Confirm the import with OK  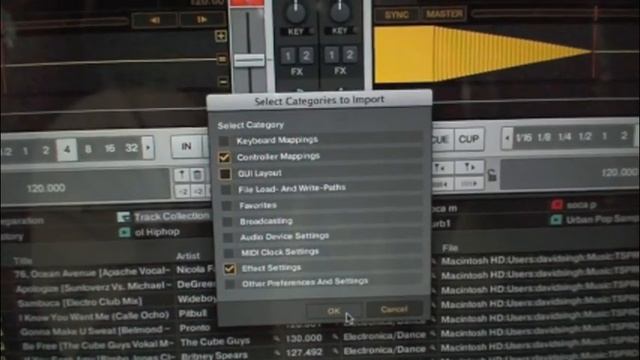click(333, 311)
